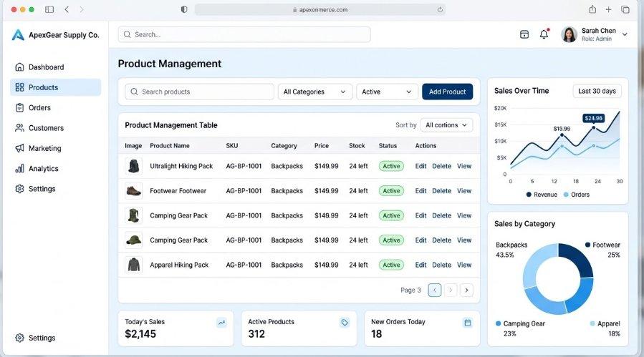The width and height of the screenshot is (644, 357).
Task: Open the All Categories dropdown
Action: [x=315, y=92]
